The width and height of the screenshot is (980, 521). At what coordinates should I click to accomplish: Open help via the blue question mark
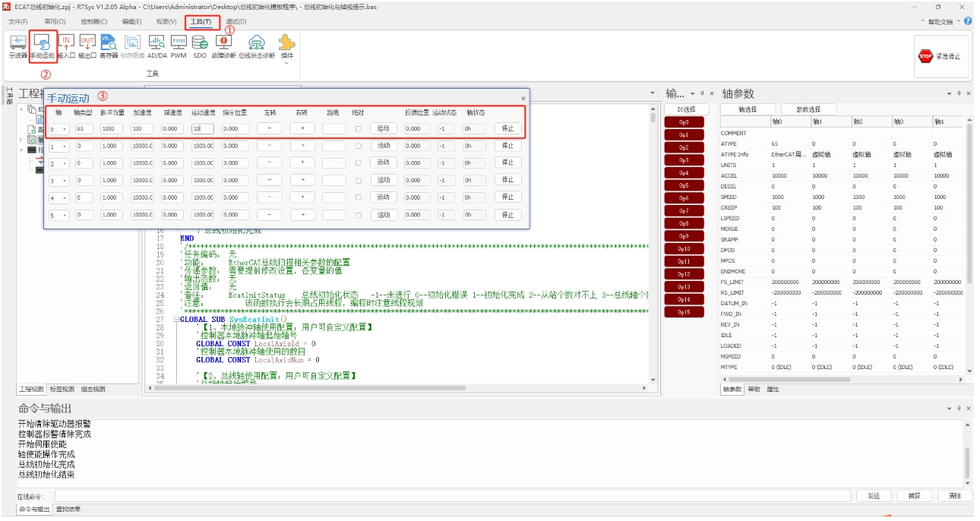(968, 21)
